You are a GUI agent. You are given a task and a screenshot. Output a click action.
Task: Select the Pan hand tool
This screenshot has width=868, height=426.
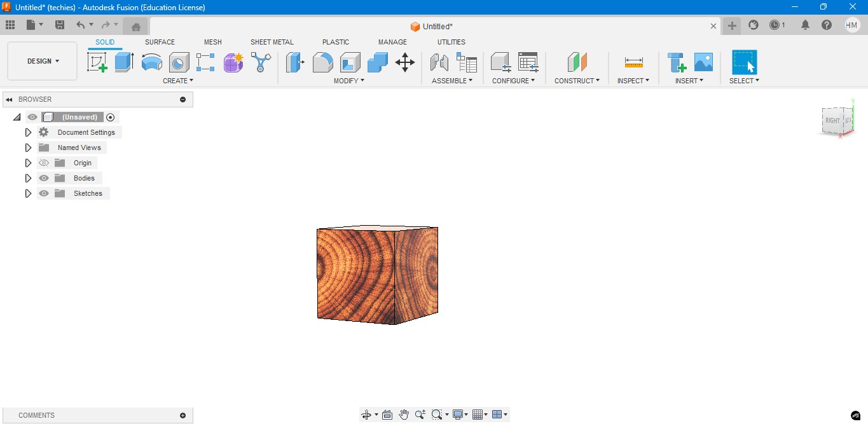click(404, 415)
